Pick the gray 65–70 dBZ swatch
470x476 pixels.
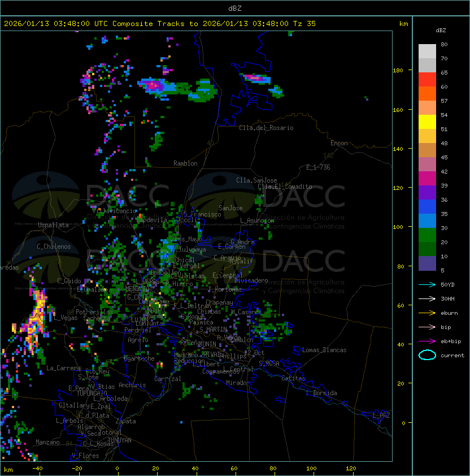(427, 65)
